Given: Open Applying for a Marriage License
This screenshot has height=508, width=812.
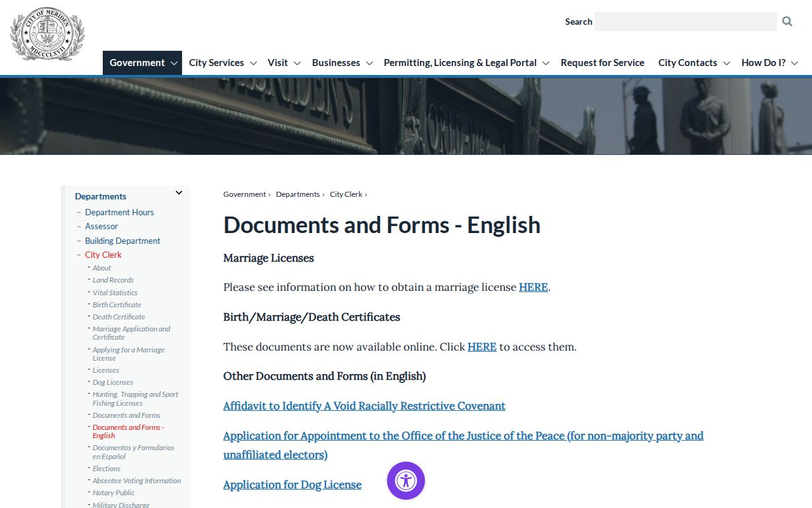Looking at the screenshot, I should [x=128, y=354].
